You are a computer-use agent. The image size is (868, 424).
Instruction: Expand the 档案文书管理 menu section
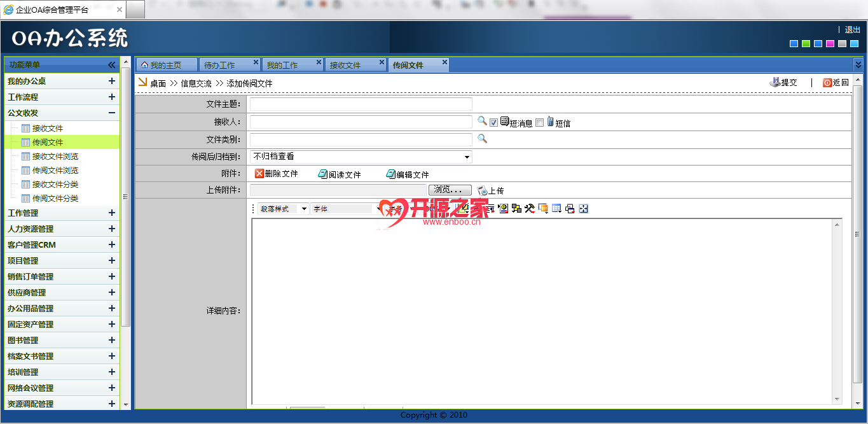click(x=112, y=356)
